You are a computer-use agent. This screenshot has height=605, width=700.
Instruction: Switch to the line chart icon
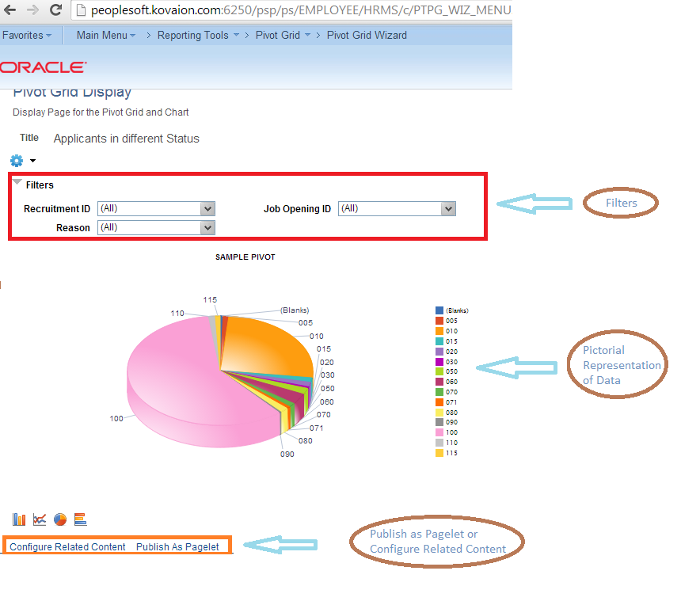click(39, 519)
